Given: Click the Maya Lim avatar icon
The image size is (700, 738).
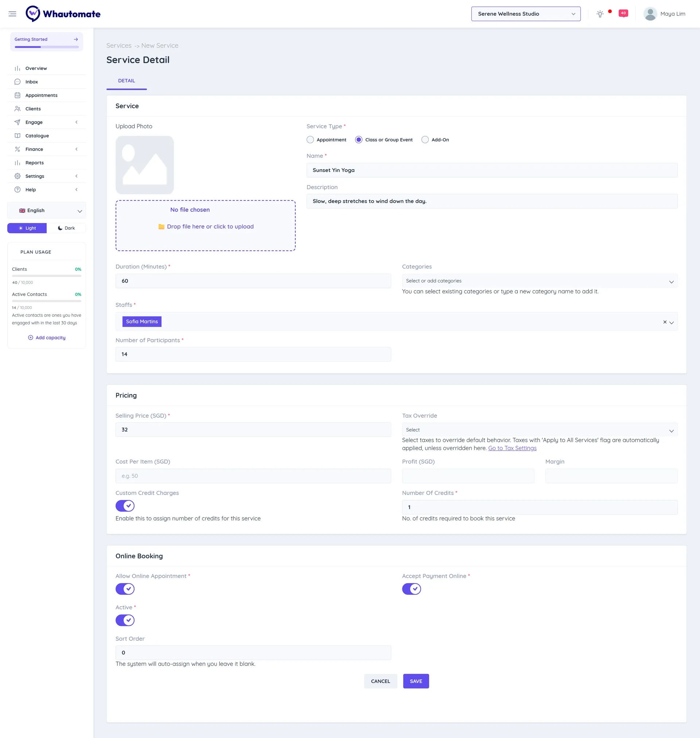Looking at the screenshot, I should click(x=650, y=14).
